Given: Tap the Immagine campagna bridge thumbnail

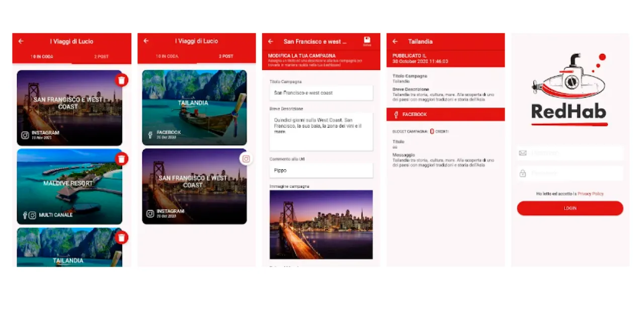Looking at the screenshot, I should pyautogui.click(x=321, y=224).
